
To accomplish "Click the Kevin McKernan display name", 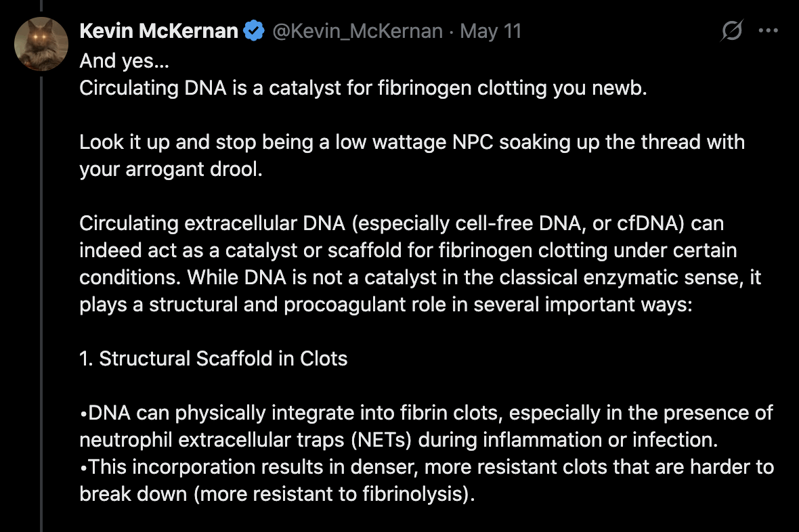I will (x=159, y=31).
